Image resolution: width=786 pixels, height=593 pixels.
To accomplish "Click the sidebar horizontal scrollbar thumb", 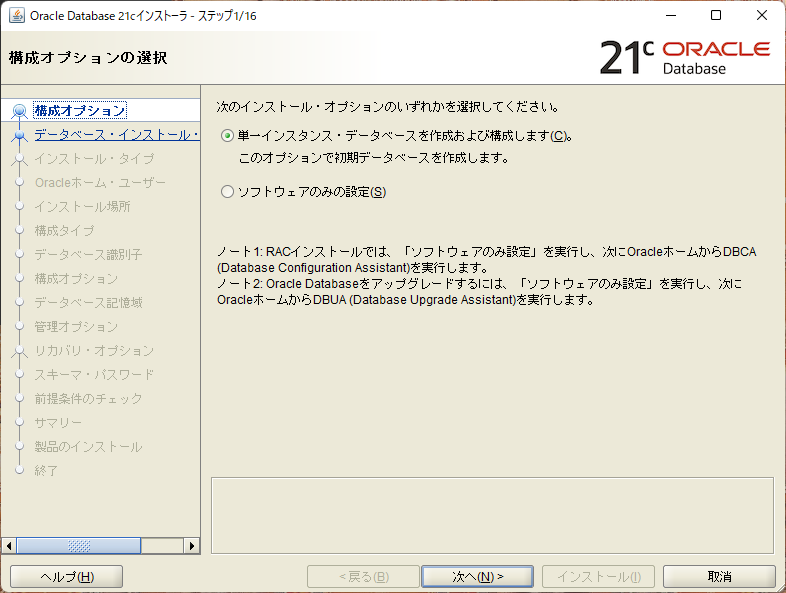I will [x=79, y=545].
